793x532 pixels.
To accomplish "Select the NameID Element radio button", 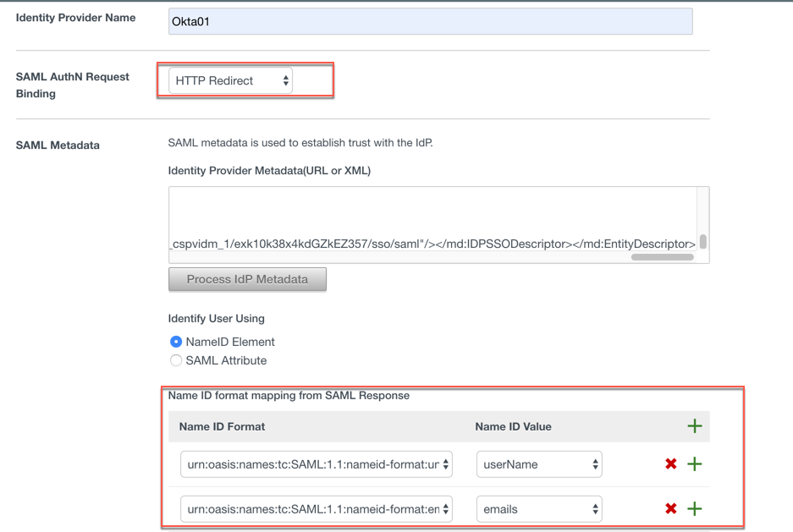I will 176,342.
